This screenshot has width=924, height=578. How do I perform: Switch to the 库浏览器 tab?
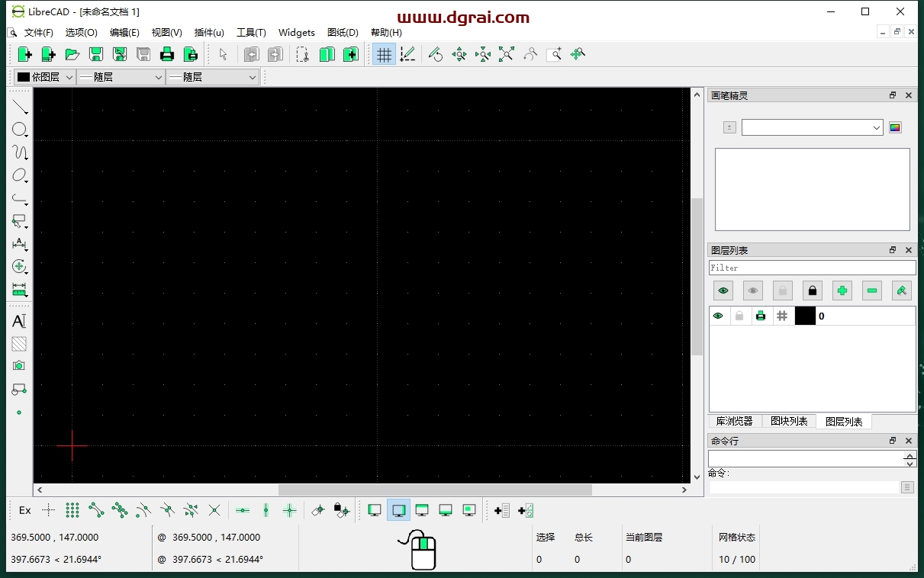(735, 421)
